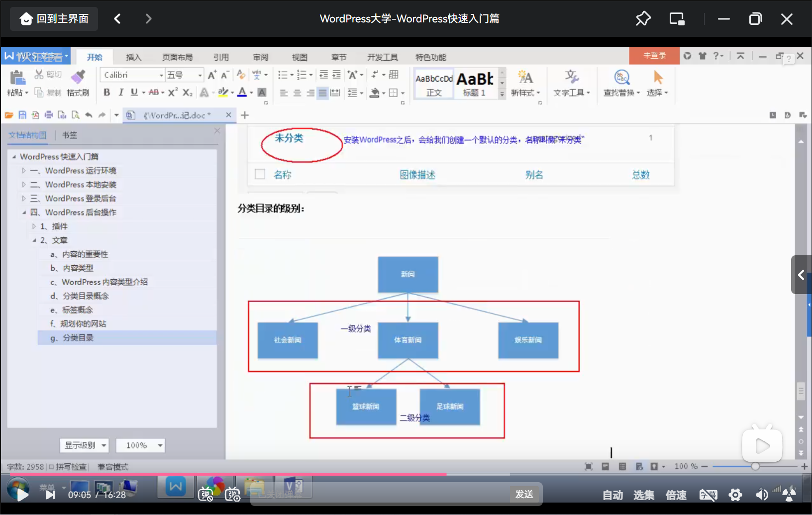Image resolution: width=812 pixels, height=515 pixels.
Task: Click the numbered list icon
Action: pos(302,75)
